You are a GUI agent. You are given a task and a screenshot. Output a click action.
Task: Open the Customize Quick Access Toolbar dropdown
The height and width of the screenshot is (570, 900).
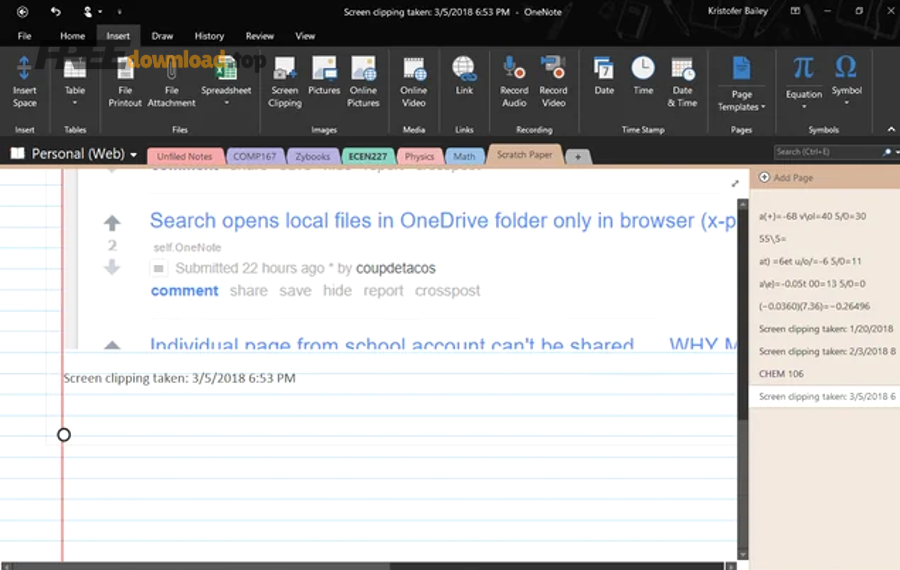[x=119, y=11]
